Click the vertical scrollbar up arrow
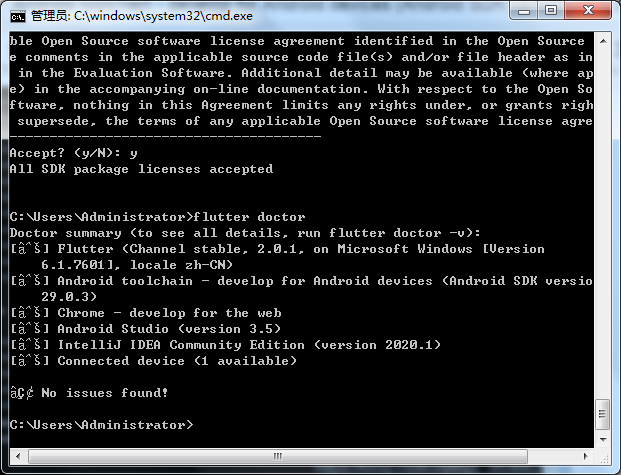This screenshot has width=621, height=475. [603, 41]
